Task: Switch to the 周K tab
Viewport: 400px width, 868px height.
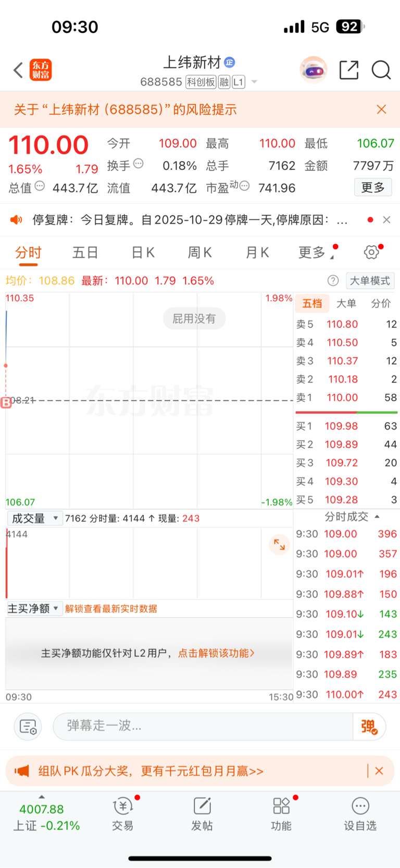Action: [x=200, y=253]
